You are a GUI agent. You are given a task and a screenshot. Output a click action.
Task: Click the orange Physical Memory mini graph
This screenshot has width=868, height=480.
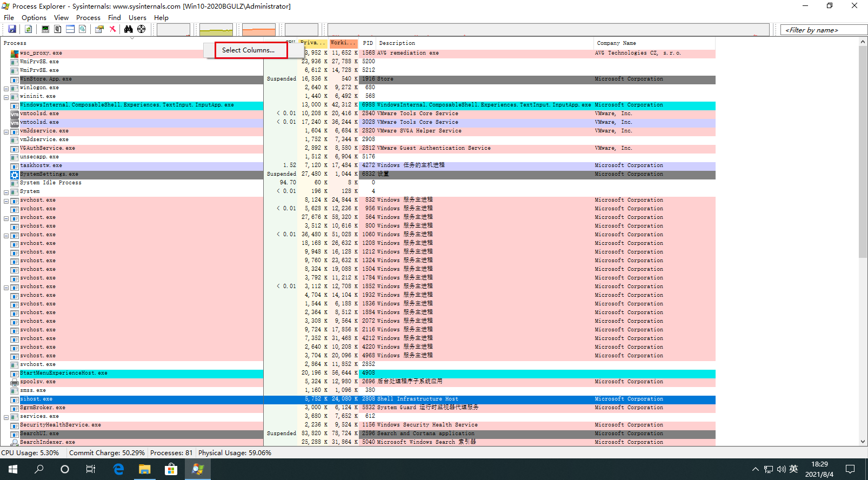tap(259, 30)
